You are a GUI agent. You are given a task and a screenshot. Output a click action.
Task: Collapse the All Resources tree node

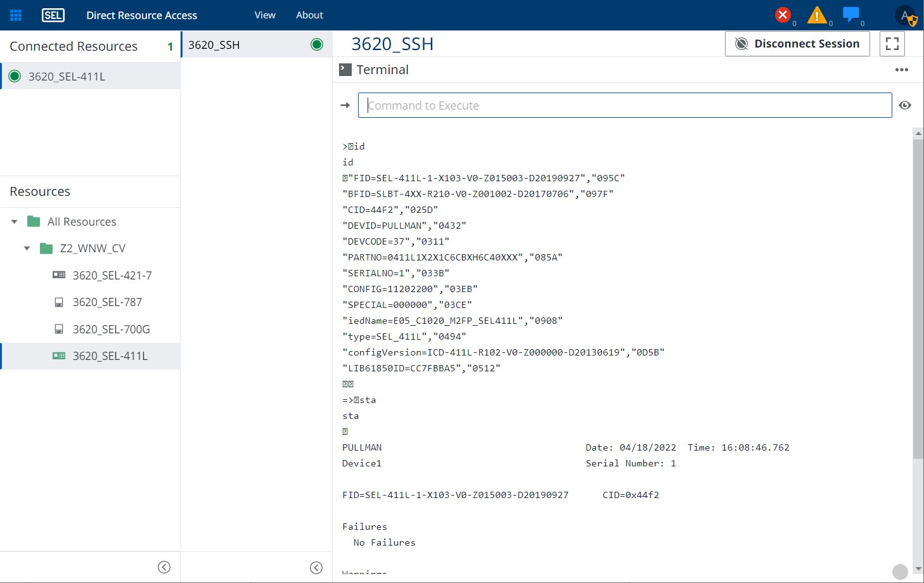click(x=14, y=222)
